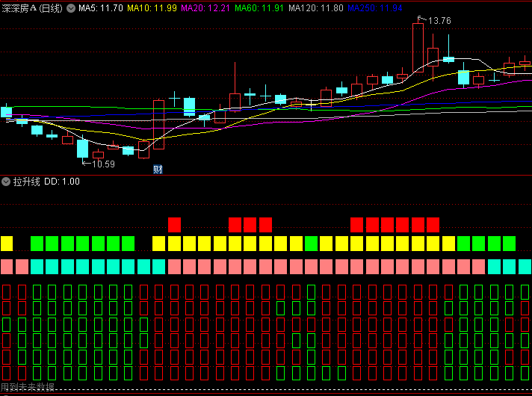
Task: Click the MA20: 12.21 label
Action: (205, 8)
